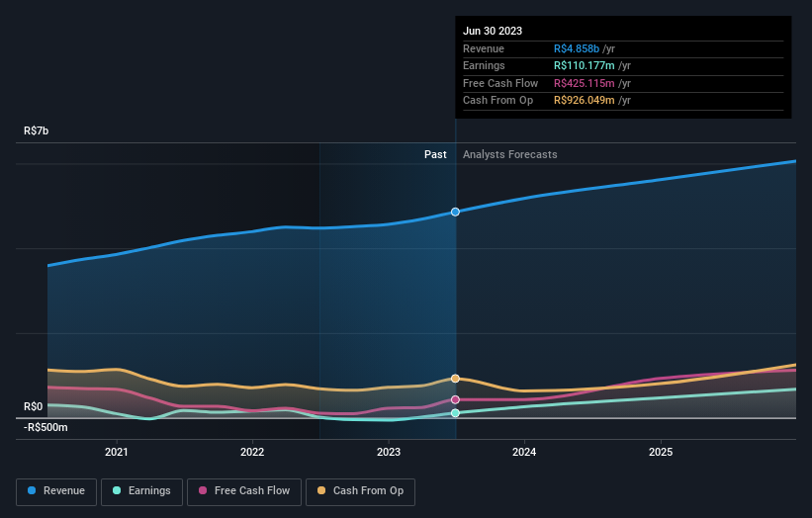Viewport: 812px width, 518px height.
Task: Click the 2023 x-axis label
Action: coord(389,452)
